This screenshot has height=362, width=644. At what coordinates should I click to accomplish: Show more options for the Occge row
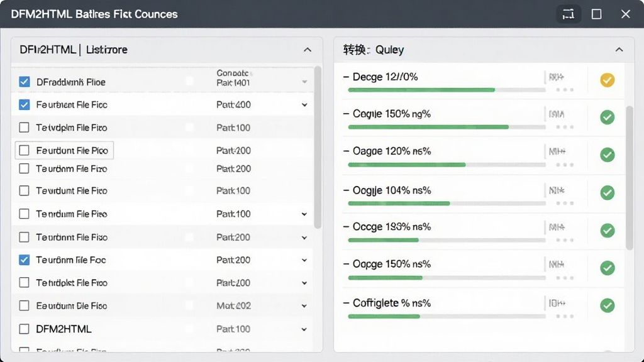pos(565,239)
